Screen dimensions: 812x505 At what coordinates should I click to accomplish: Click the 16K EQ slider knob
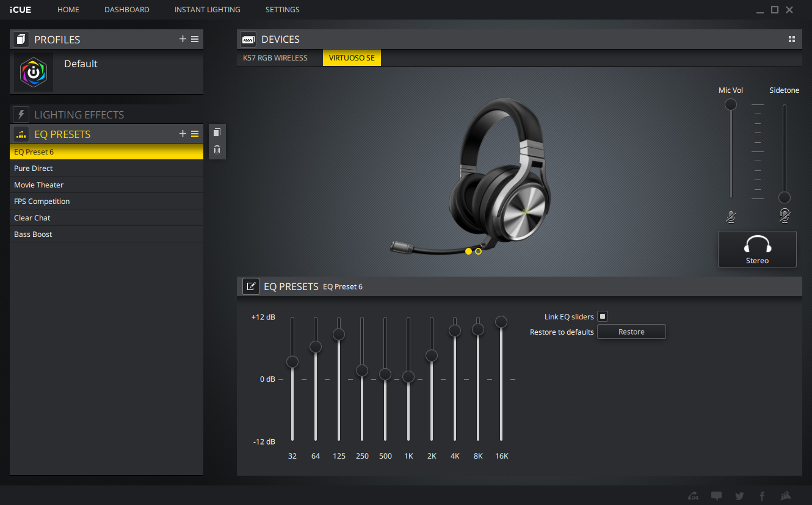click(x=501, y=322)
